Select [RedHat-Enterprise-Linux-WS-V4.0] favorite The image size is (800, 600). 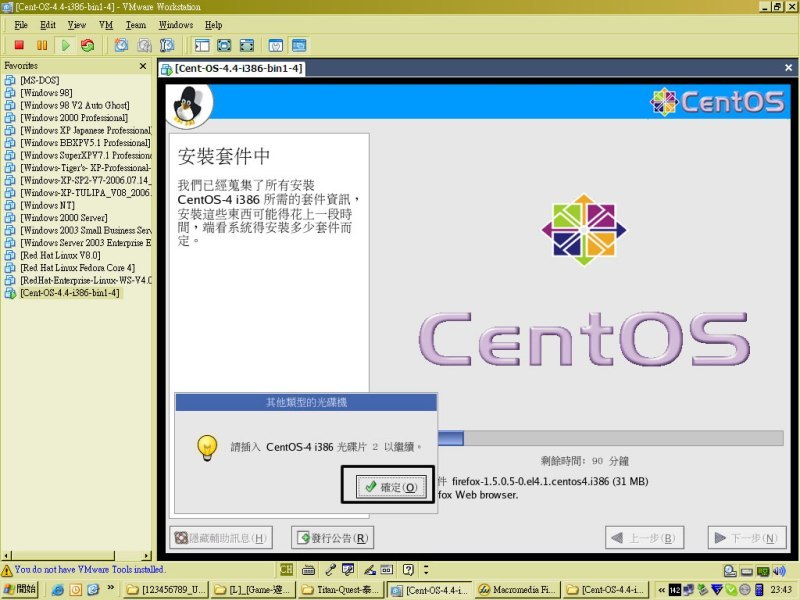pos(86,280)
